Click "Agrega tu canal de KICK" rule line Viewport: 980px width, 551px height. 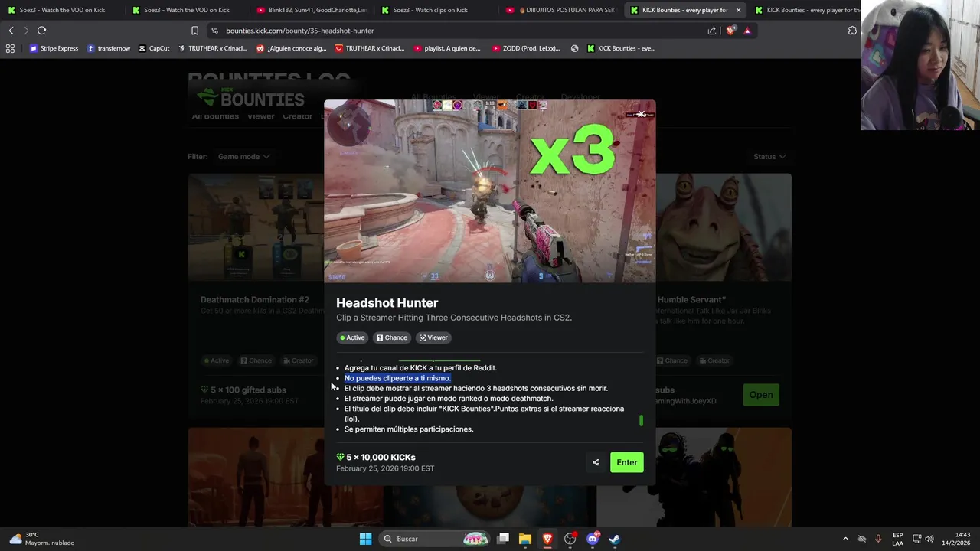point(420,368)
